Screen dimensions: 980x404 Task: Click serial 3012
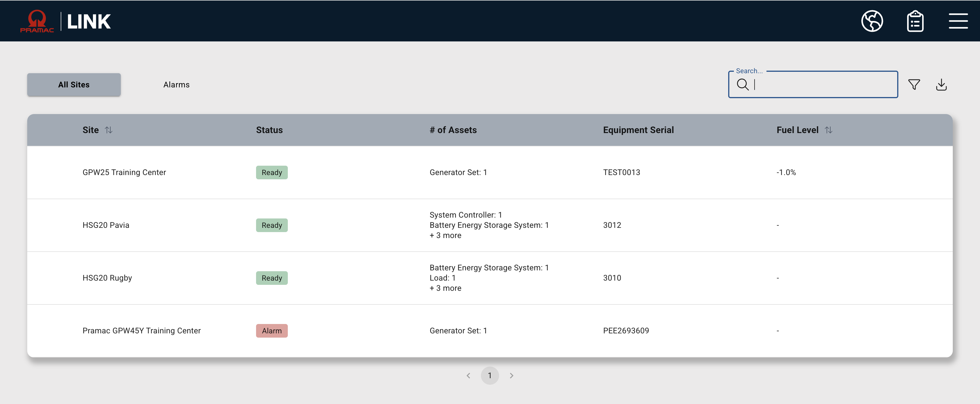612,225
